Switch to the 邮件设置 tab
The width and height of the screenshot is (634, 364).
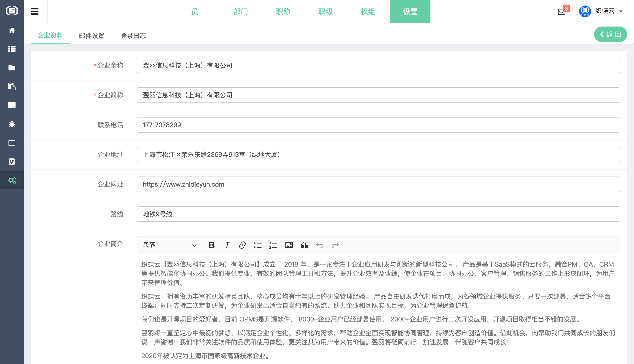click(x=91, y=36)
